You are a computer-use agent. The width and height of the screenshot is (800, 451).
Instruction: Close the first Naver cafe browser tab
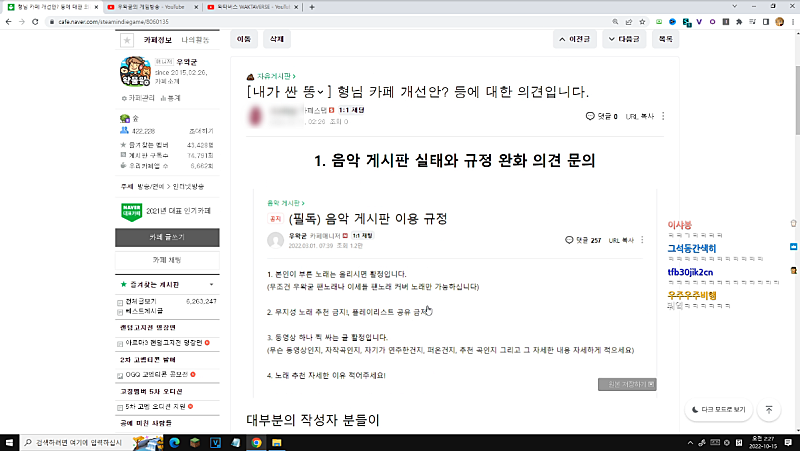pos(96,7)
